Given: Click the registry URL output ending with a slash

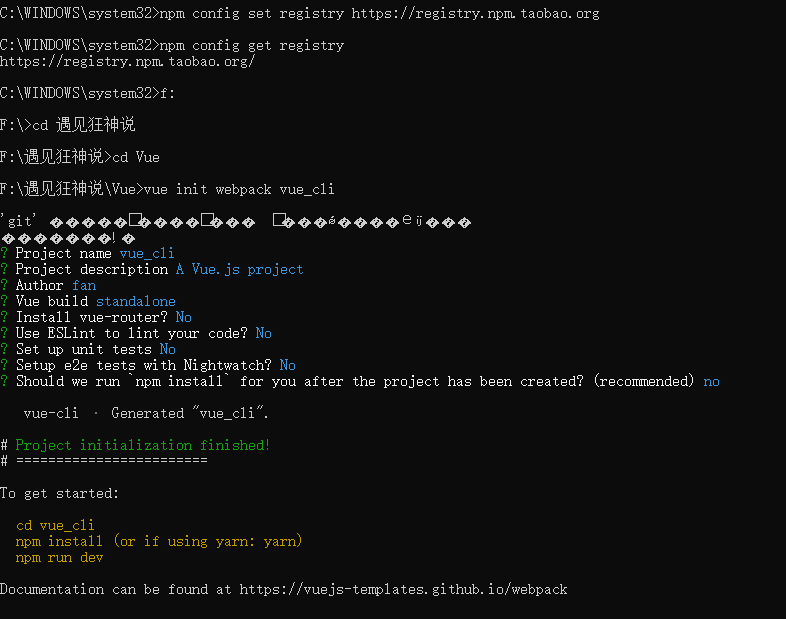Looking at the screenshot, I should (x=127, y=61).
